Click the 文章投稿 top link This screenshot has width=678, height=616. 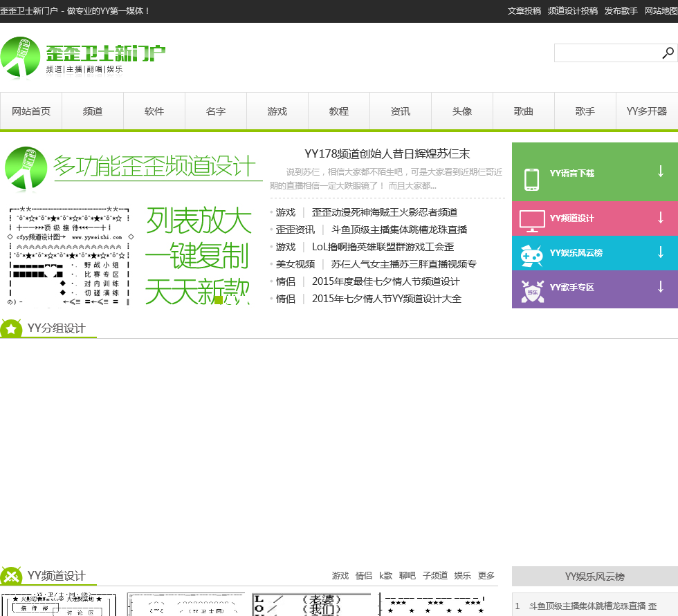524,11
